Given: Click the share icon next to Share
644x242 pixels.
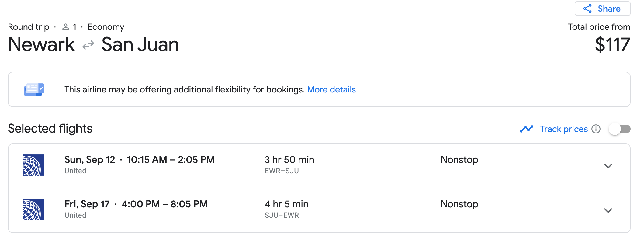Looking at the screenshot, I should tap(587, 9).
